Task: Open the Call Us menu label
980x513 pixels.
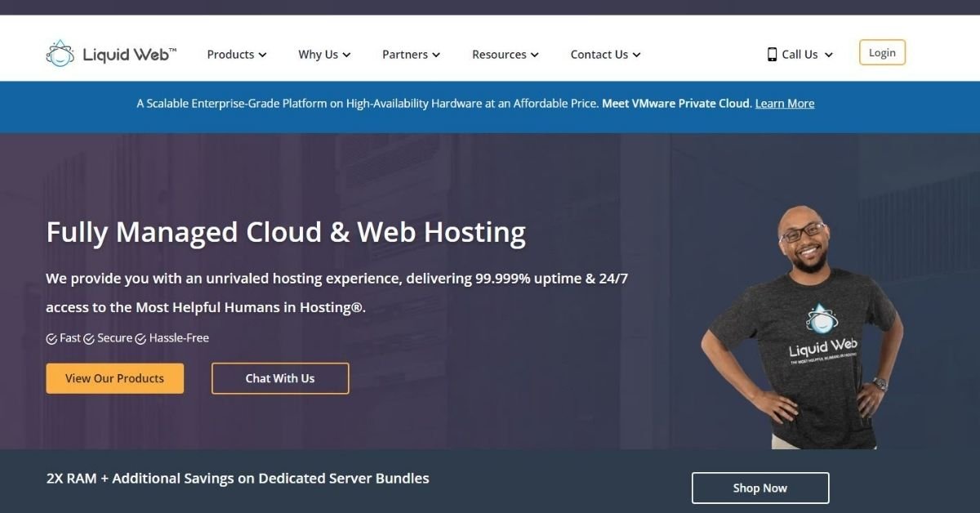Action: (x=800, y=55)
